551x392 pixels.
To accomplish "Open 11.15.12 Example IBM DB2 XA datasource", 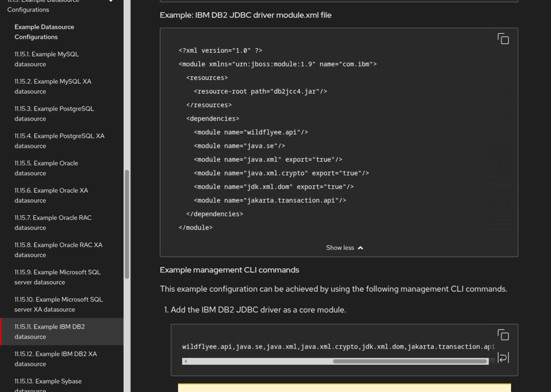I will tap(55, 359).
